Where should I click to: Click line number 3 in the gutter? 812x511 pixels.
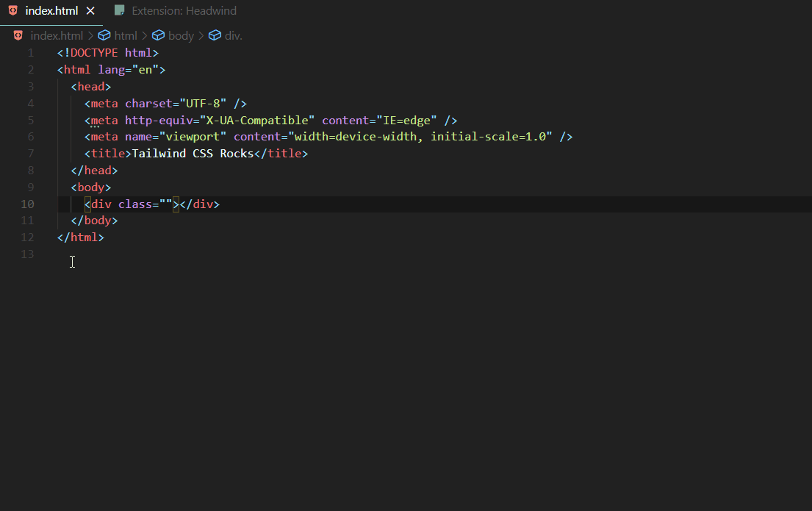(31, 87)
